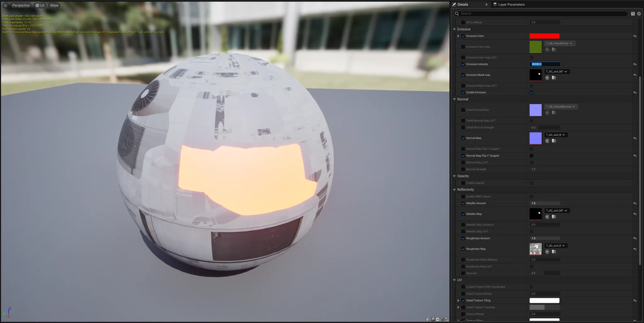Toggle the Normal Map override checkbox
This screenshot has height=323, width=644.
pyautogui.click(x=463, y=138)
